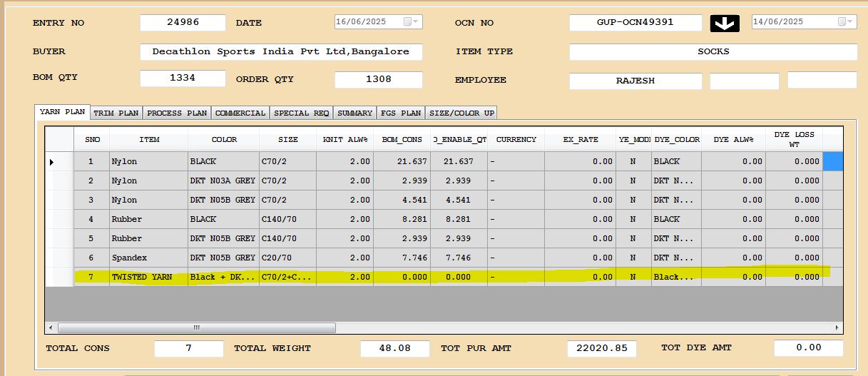Open the PROCESS PLAN tab
Screen dimensions: 868x376
(x=177, y=113)
